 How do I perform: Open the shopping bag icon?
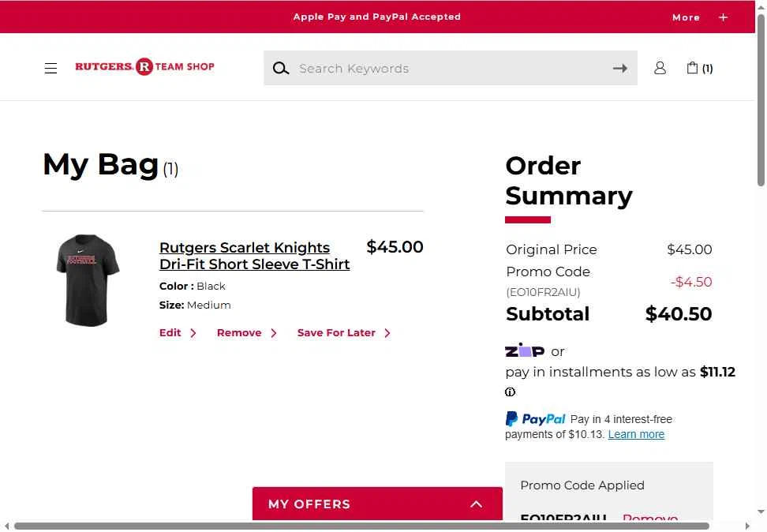pos(699,68)
